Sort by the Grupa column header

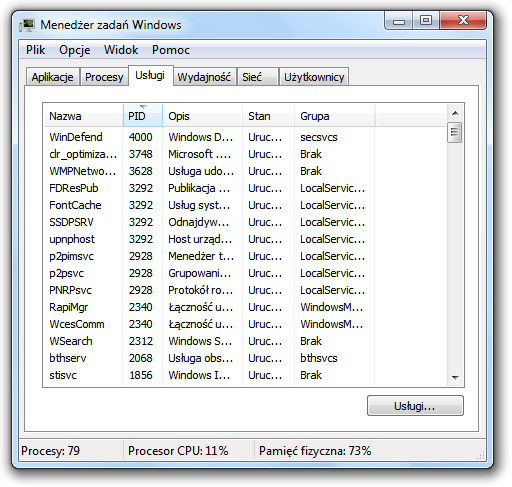(x=334, y=116)
